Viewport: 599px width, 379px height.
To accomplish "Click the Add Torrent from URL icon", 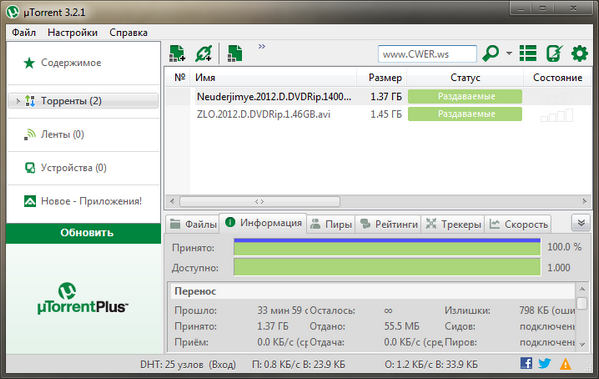I will click(x=204, y=53).
